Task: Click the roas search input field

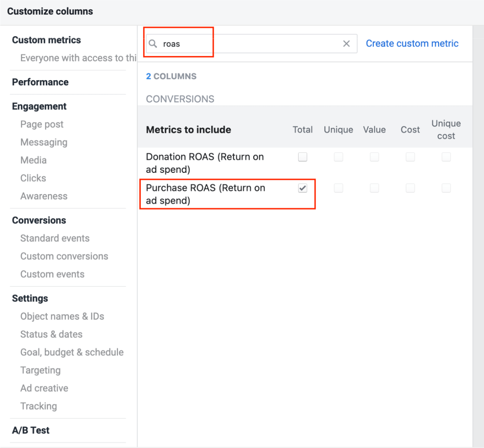Action: tap(251, 44)
